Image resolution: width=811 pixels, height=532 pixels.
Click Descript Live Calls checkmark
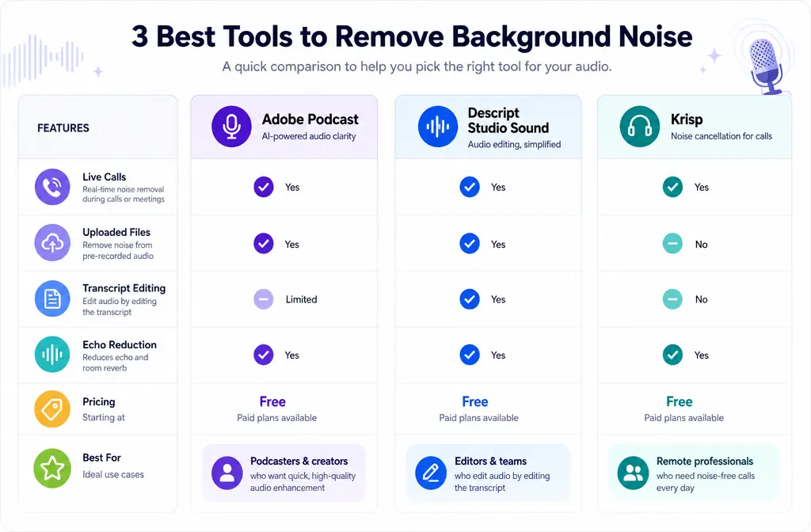tap(470, 187)
